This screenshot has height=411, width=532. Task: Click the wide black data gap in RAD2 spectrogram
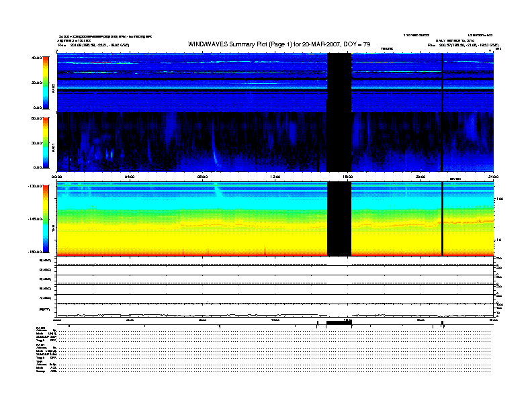pos(339,83)
